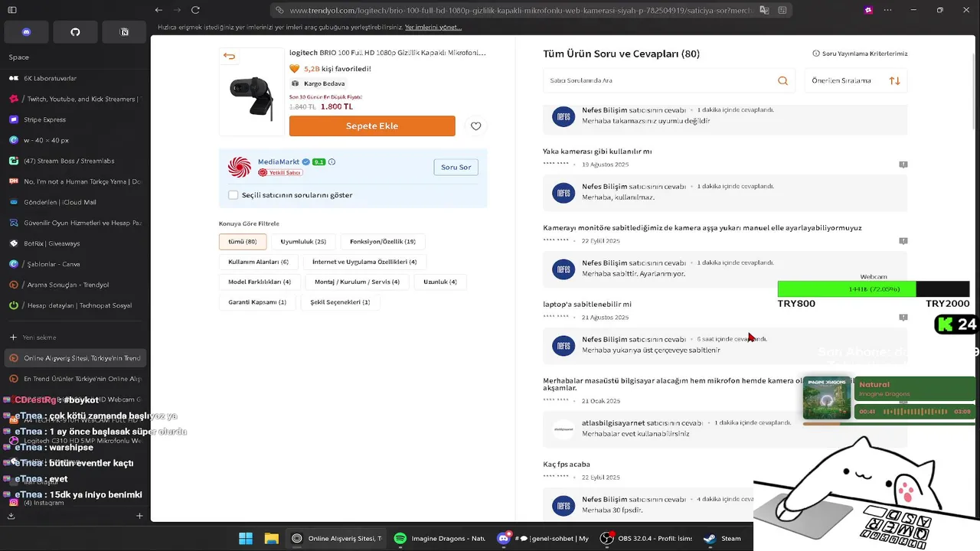
Task: Open the '6K Laboratuvarlar' sidebar tab
Action: tap(73, 78)
